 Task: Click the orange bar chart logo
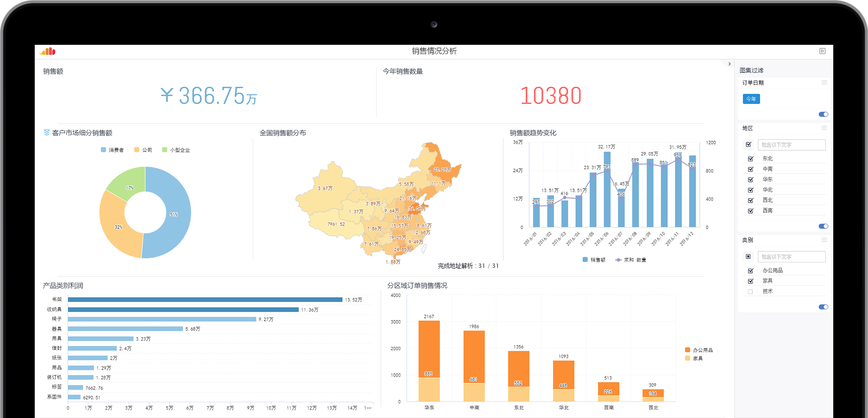click(48, 51)
